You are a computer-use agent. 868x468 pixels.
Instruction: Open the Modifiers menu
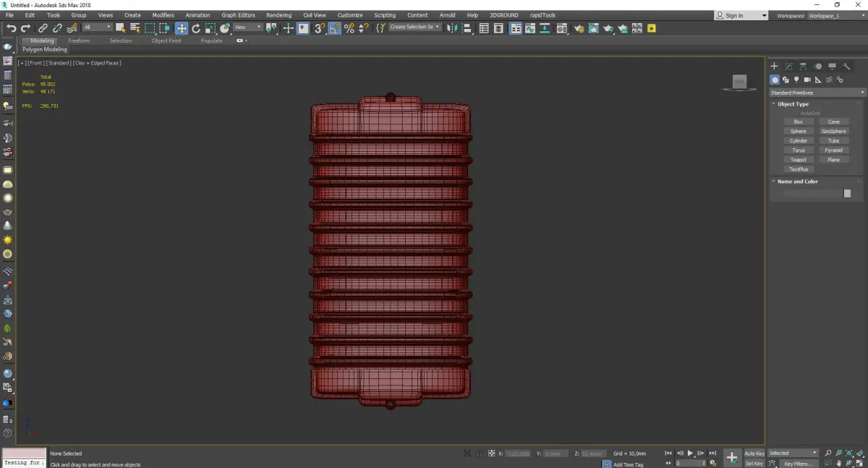click(163, 15)
